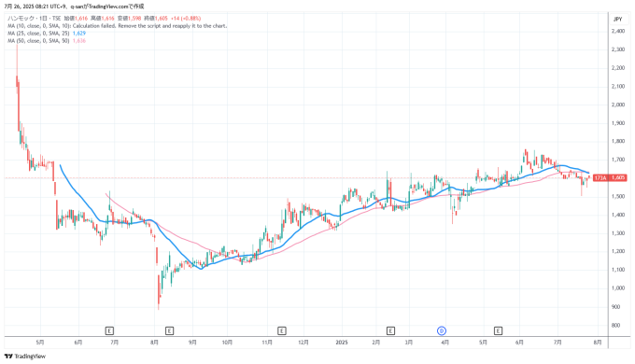Select the MA (25, close, 0, SMA, 25) legend

click(38, 34)
